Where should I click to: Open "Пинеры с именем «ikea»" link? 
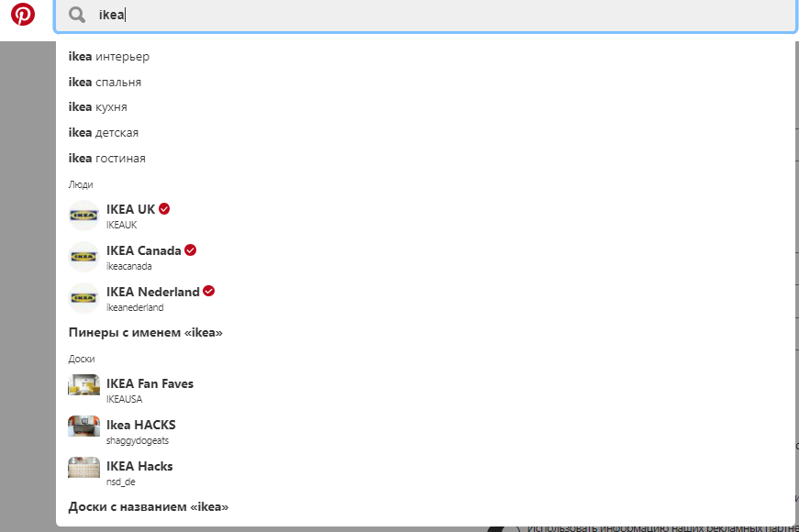pyautogui.click(x=145, y=332)
